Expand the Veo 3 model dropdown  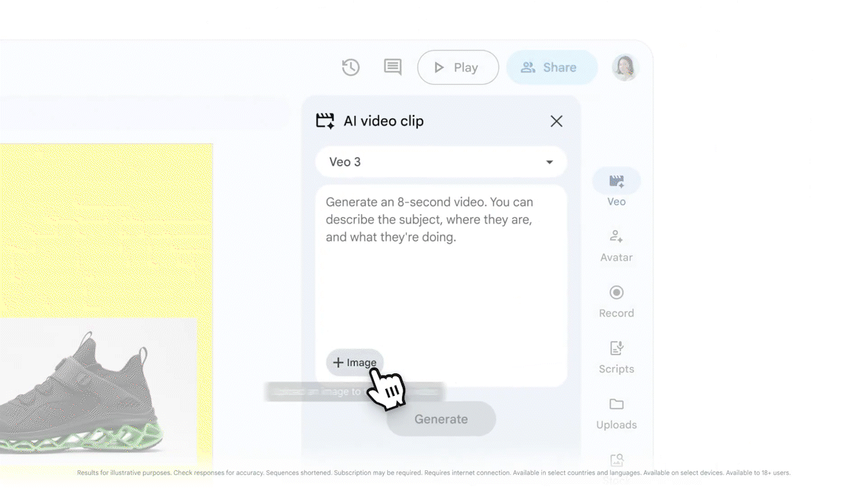pos(441,162)
